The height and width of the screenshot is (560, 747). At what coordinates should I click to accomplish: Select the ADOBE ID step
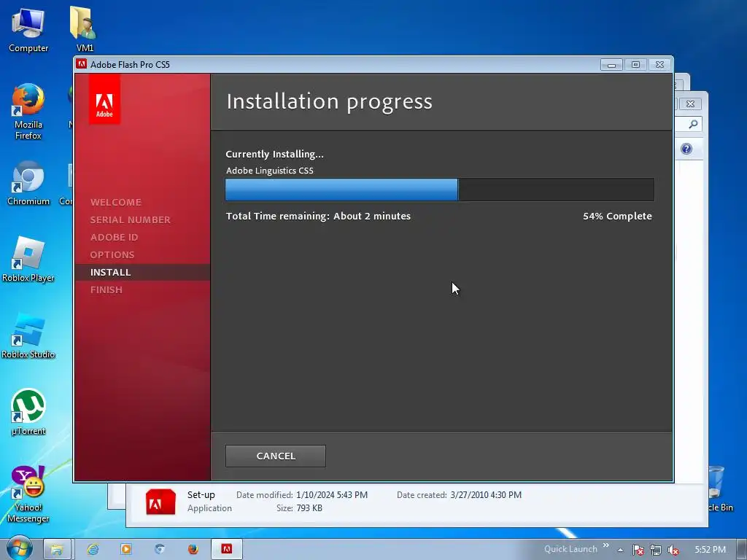pyautogui.click(x=114, y=237)
